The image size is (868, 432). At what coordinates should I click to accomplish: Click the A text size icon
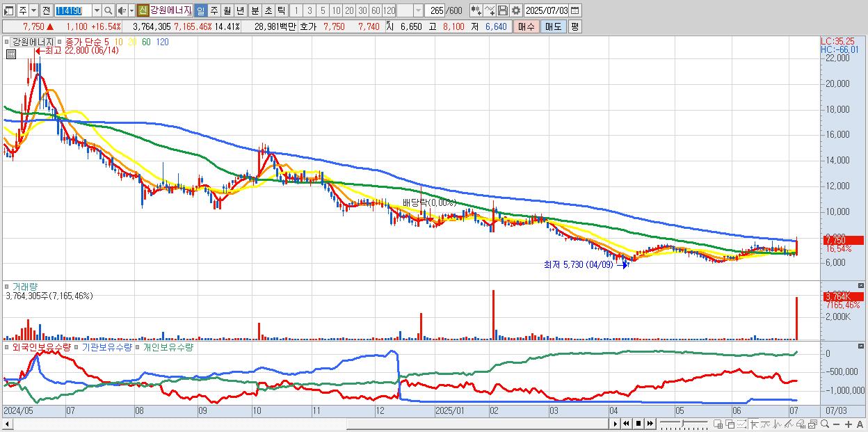click(860, 424)
